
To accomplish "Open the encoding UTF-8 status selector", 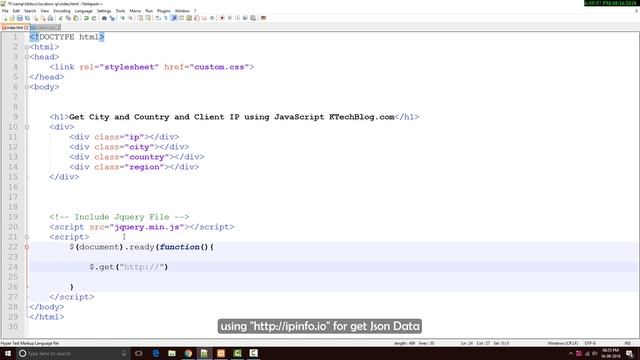I will click(x=590, y=343).
